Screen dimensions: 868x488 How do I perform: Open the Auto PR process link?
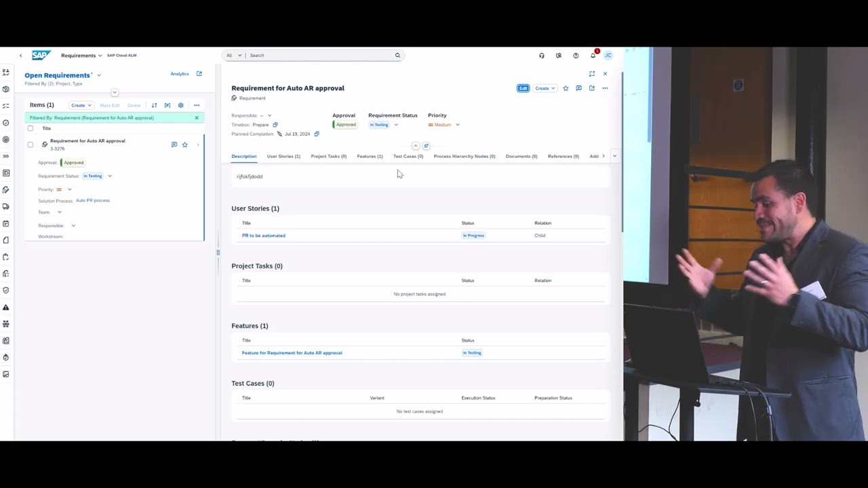click(92, 201)
